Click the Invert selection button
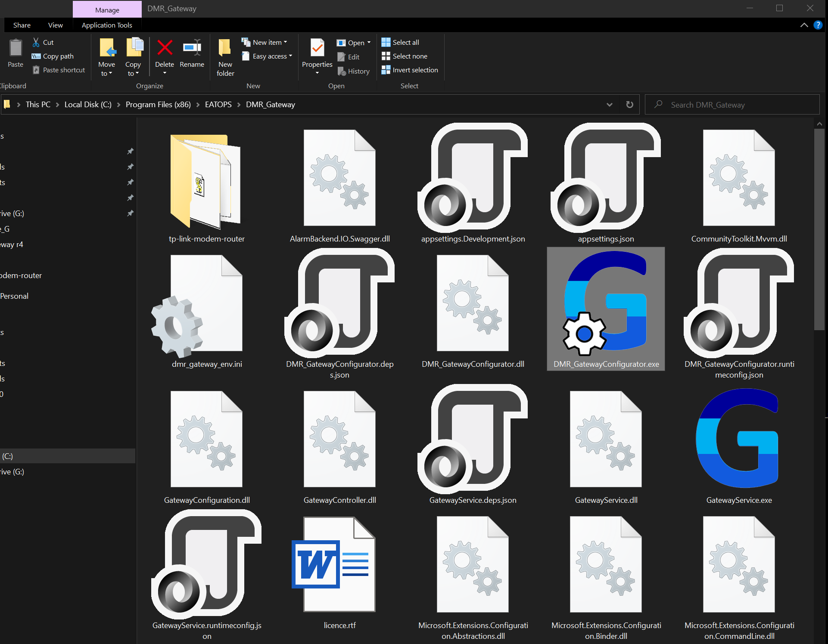This screenshot has width=828, height=644. tap(415, 70)
